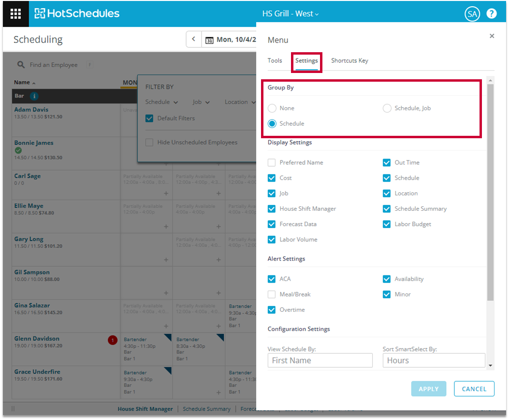
Task: Click Glenn Davidson's red alert badge
Action: tap(113, 341)
